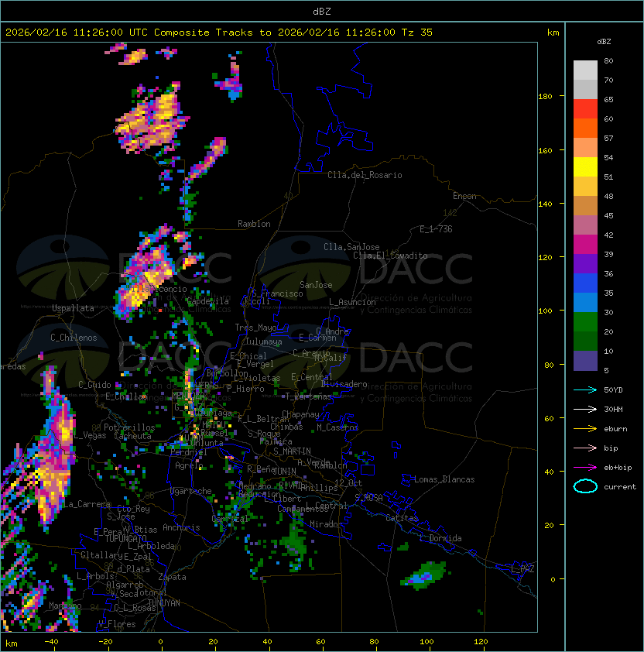Viewport: 644px width, 652px height.
Task: Click the Perdriel map label
Action: coord(188,452)
